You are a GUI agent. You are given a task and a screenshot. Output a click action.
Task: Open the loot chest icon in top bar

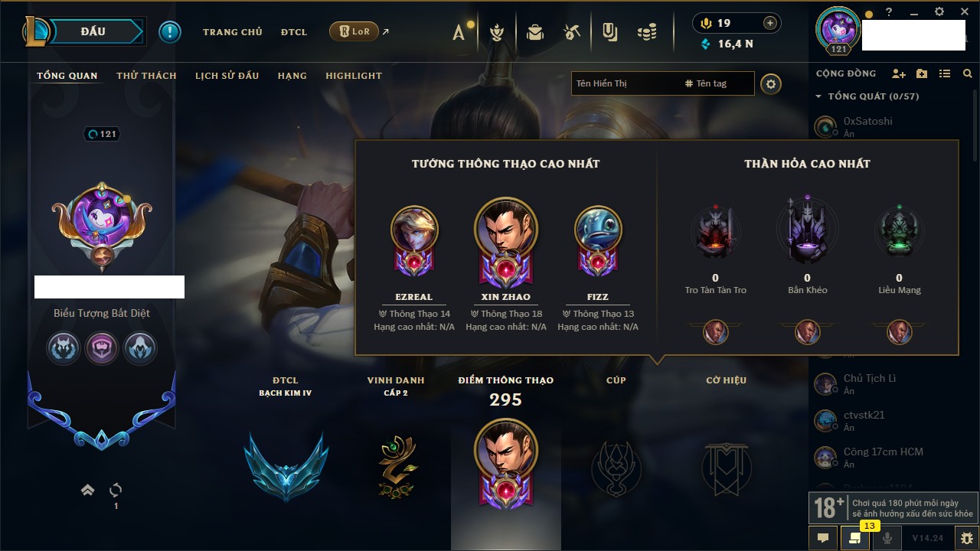click(x=534, y=32)
